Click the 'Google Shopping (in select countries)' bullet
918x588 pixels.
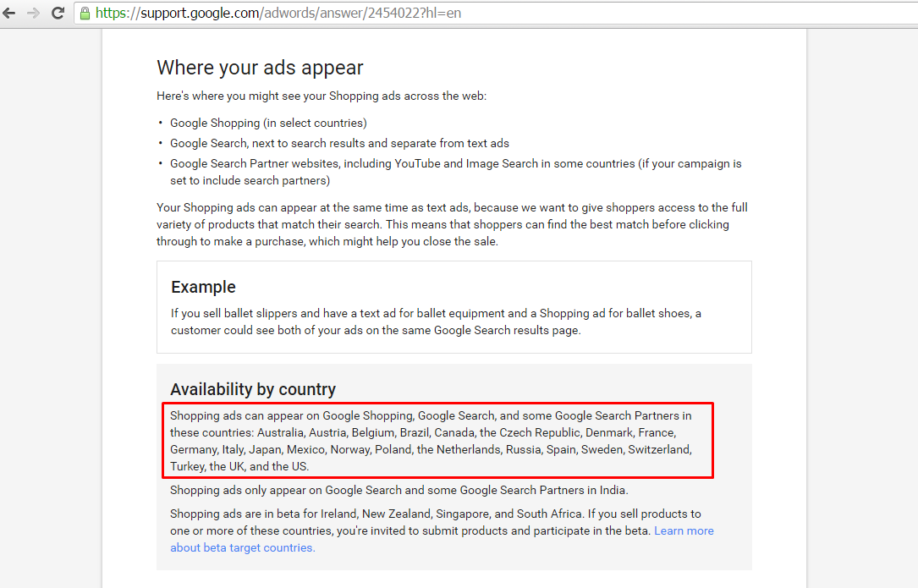268,123
